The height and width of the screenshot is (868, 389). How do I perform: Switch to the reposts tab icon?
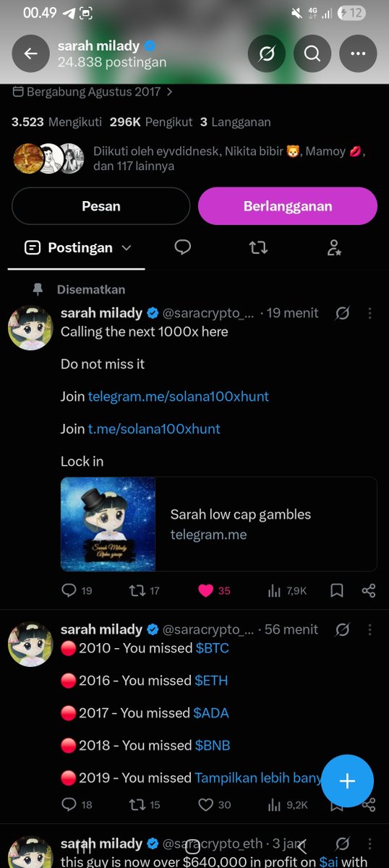(258, 247)
